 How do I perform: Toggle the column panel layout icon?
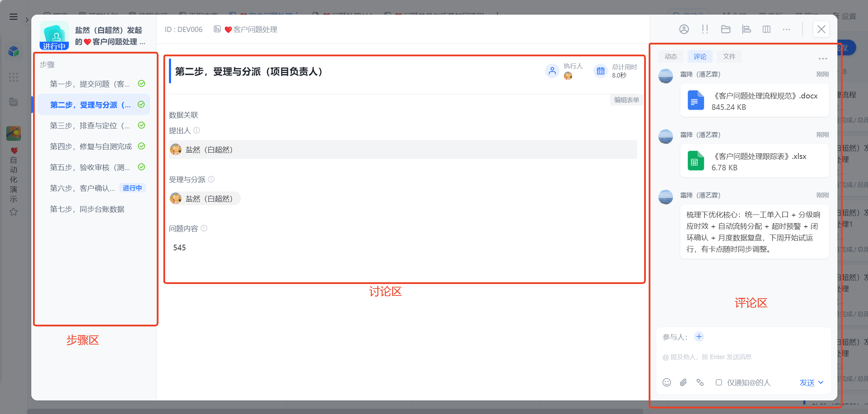(x=766, y=29)
